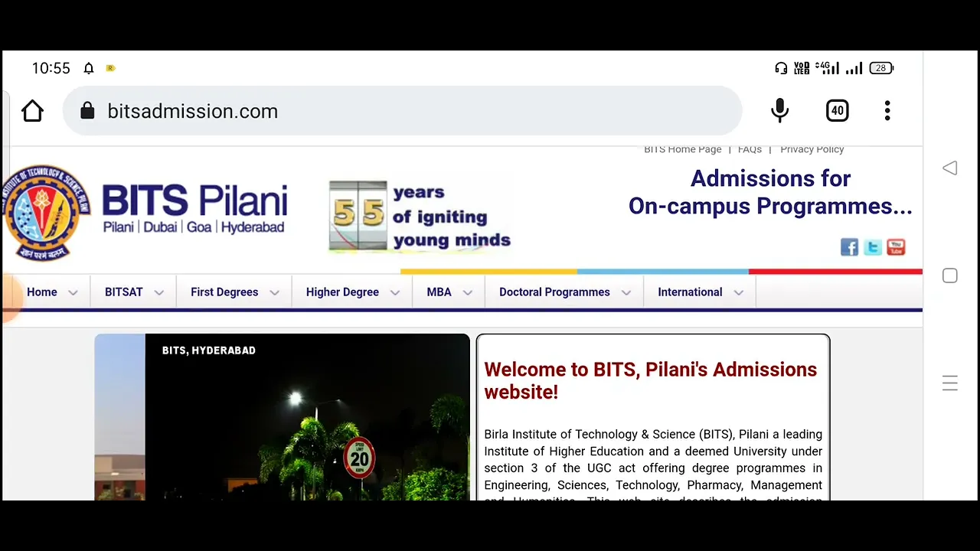Click the Welcome to BITS, Pilani's Admissions heading
980x551 pixels.
(651, 380)
